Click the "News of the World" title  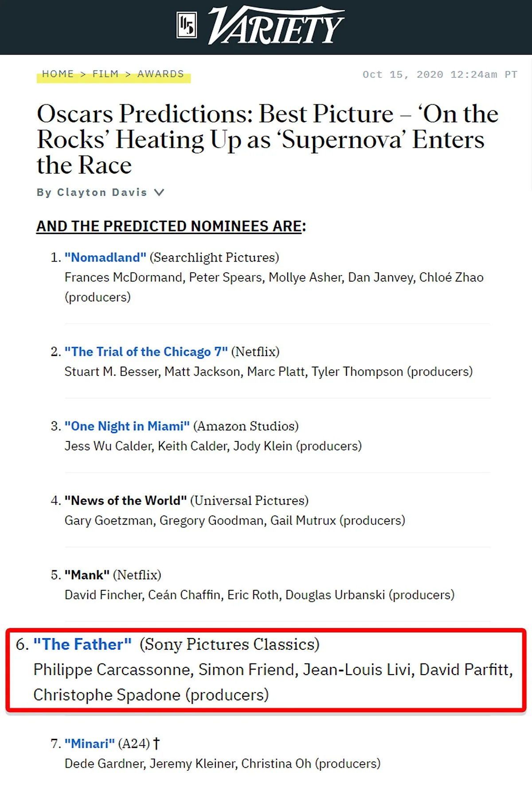(x=126, y=501)
